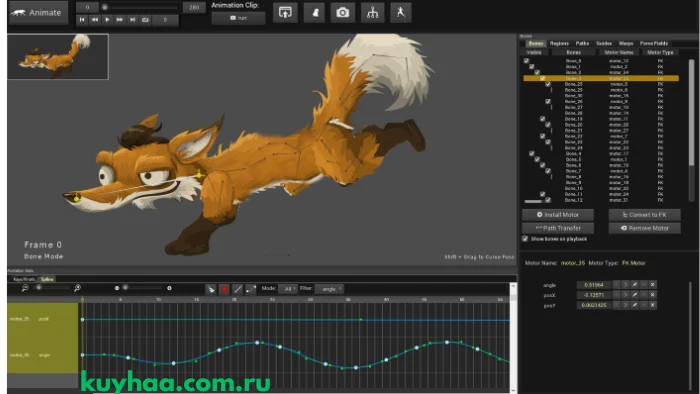Click the zoom out magnifier icon
Viewport: 700px width, 394px height.
coord(25,288)
